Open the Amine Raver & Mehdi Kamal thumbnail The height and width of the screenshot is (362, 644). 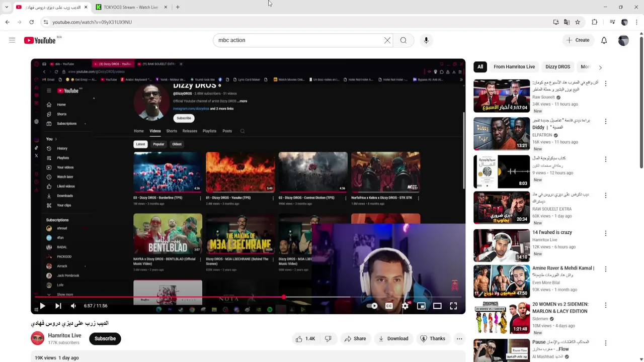502,282
